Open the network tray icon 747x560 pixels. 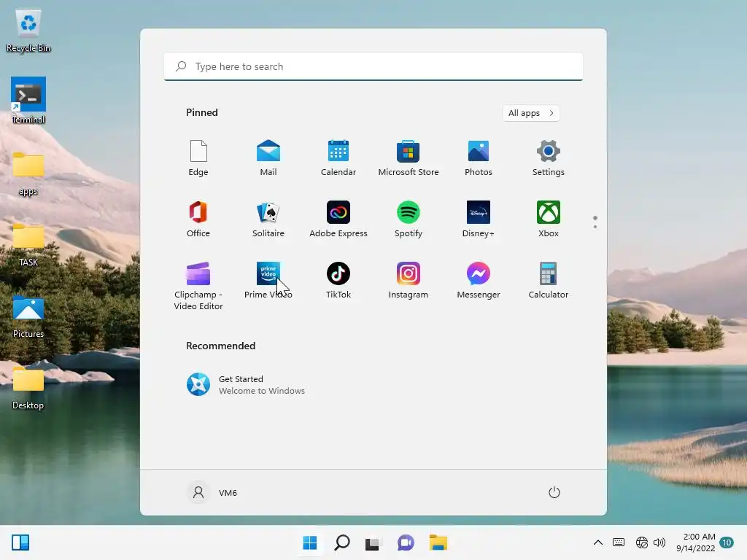point(642,542)
